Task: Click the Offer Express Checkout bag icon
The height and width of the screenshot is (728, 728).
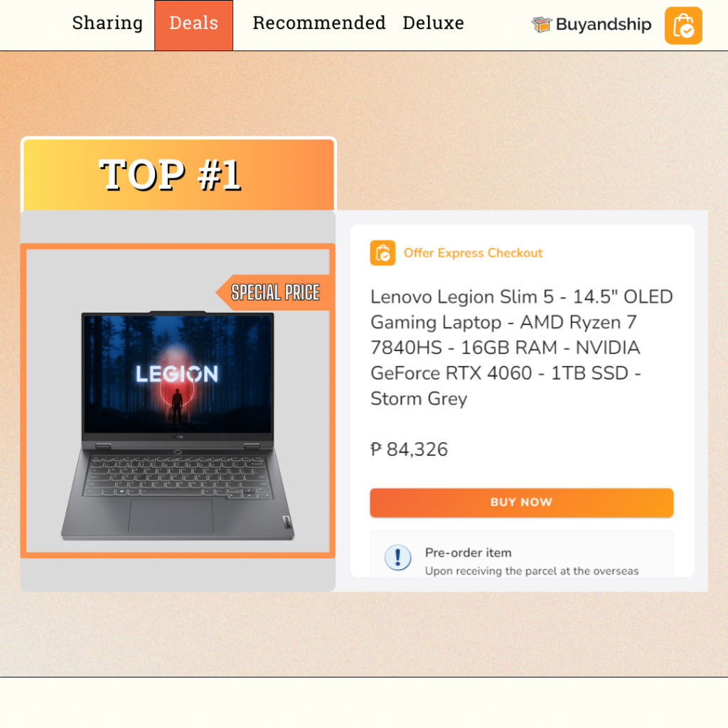Action: pyautogui.click(x=382, y=252)
